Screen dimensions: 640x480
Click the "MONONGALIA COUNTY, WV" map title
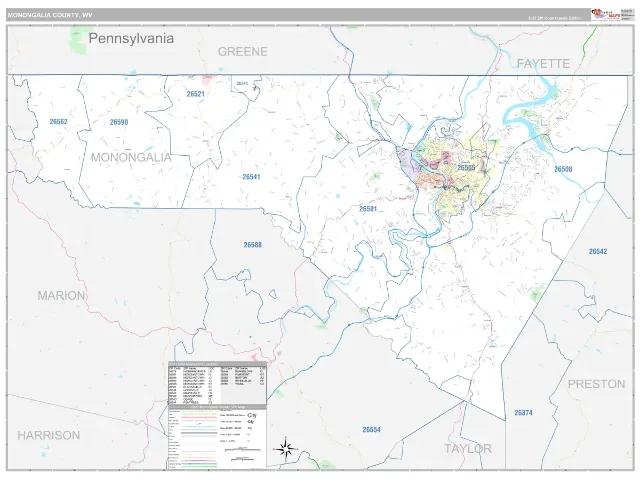point(50,15)
